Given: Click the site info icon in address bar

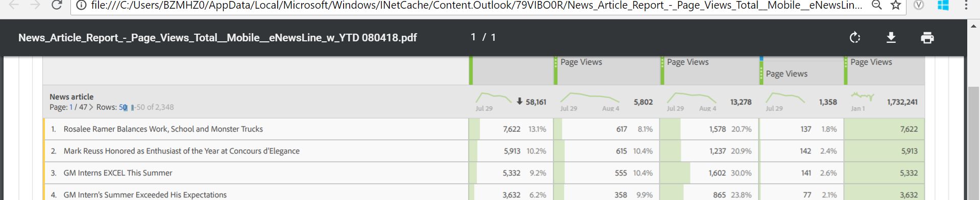Looking at the screenshot, I should pos(81,5).
